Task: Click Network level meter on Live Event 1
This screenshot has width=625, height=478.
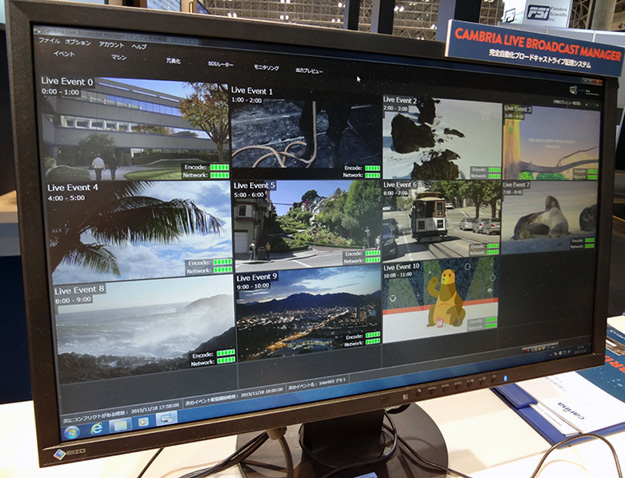Action: (372, 175)
